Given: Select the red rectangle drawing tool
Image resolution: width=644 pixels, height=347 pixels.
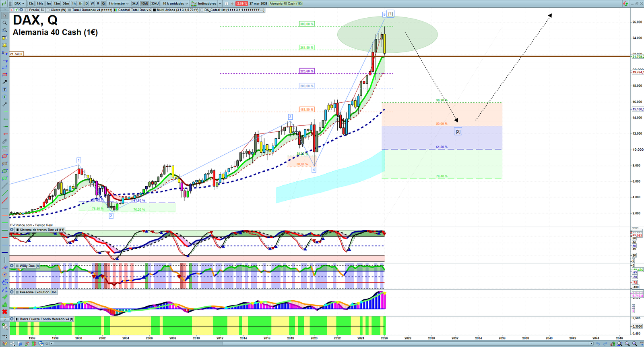Looking at the screenshot, I should click(x=4, y=75).
